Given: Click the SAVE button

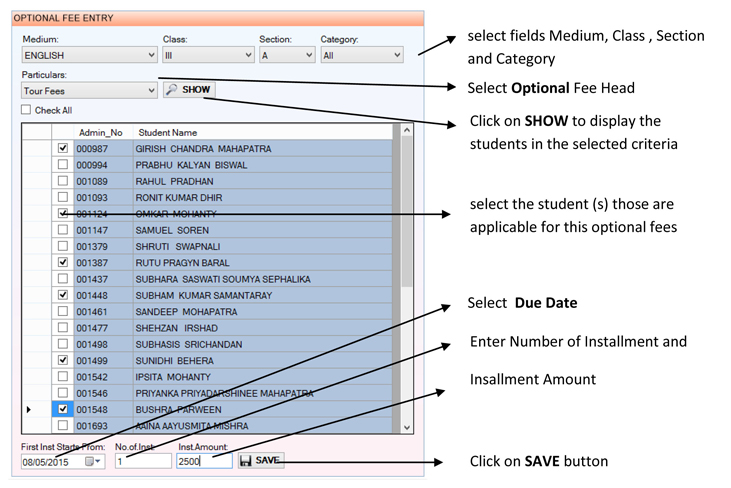Looking at the screenshot, I should tap(261, 461).
